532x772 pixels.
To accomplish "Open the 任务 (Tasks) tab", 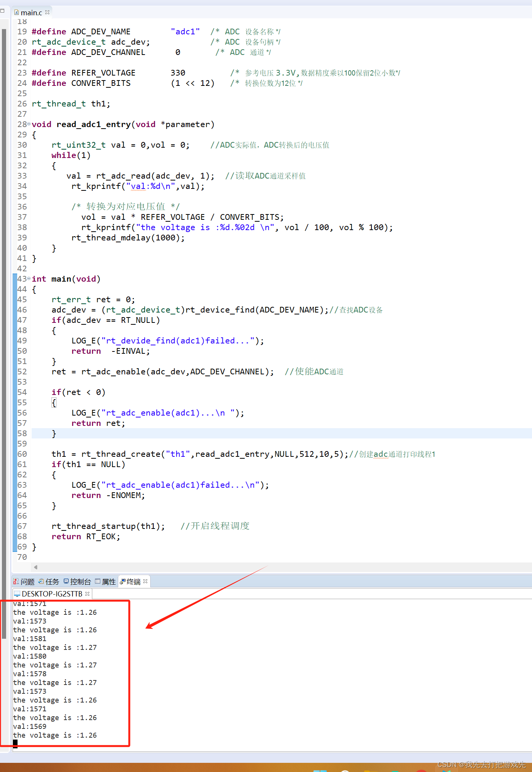I will pos(49,582).
